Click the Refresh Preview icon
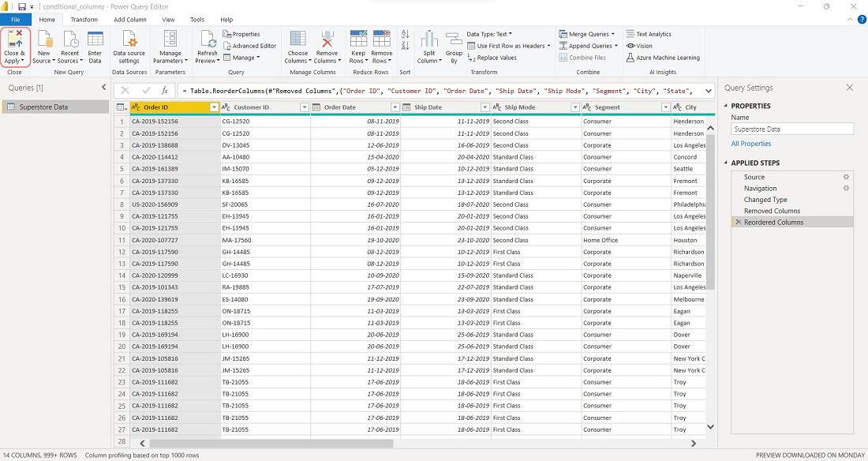 (x=208, y=39)
